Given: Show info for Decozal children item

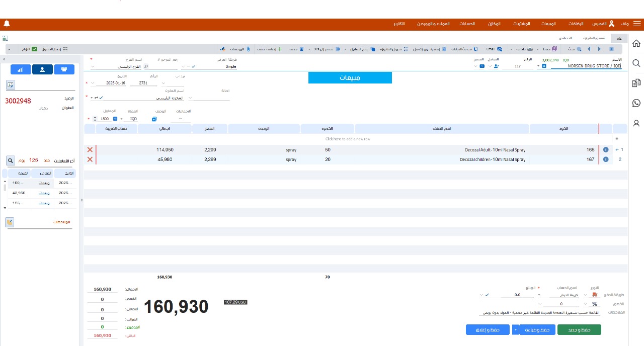Looking at the screenshot, I should [x=605, y=159].
